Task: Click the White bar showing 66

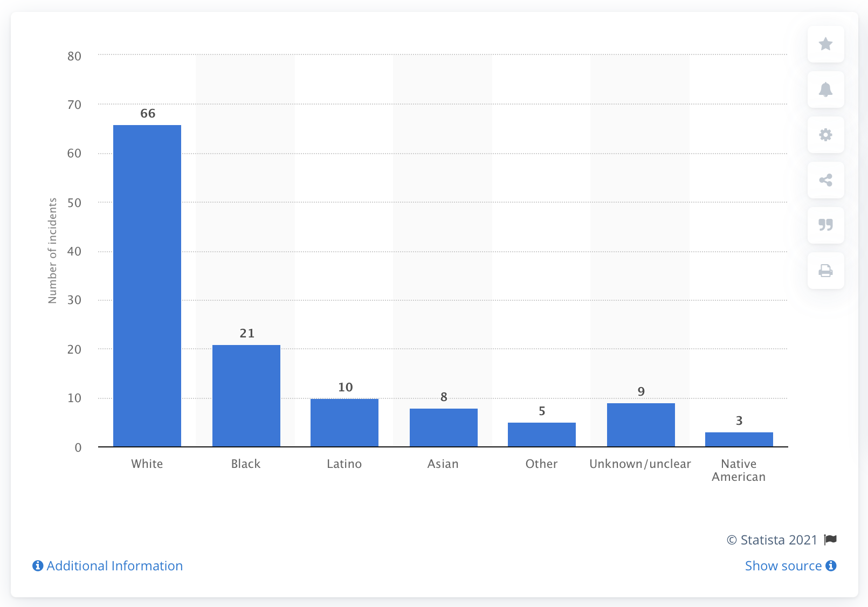Action: (147, 286)
